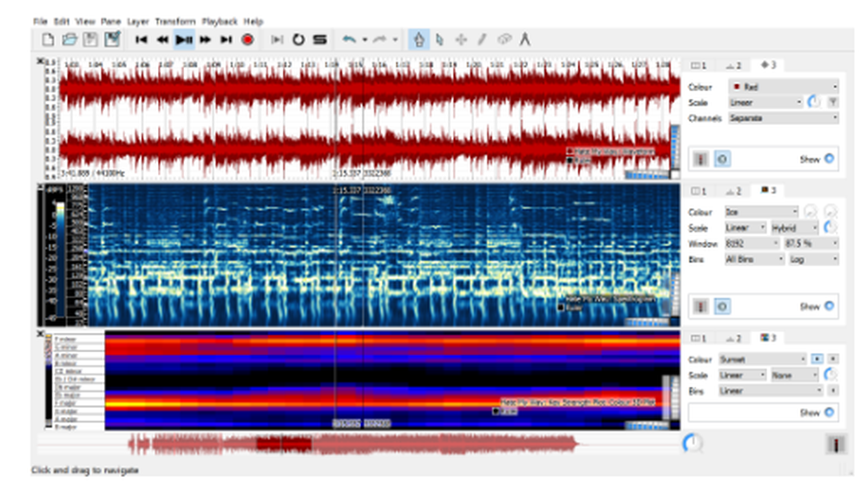Select the Select pointer tool

[440, 39]
